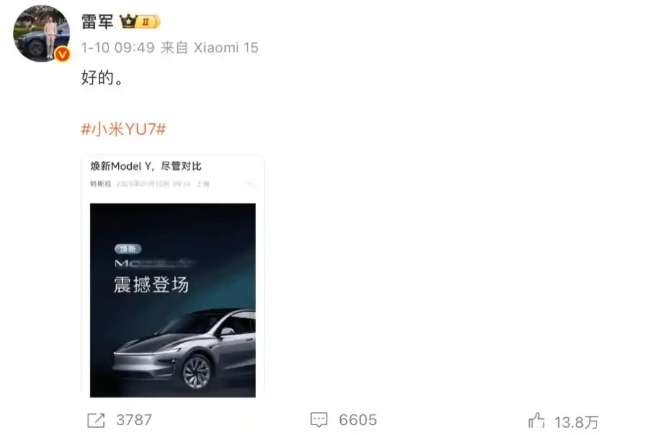This screenshot has width=656, height=435.
Task: Open the repost share icon
Action: coord(96,420)
